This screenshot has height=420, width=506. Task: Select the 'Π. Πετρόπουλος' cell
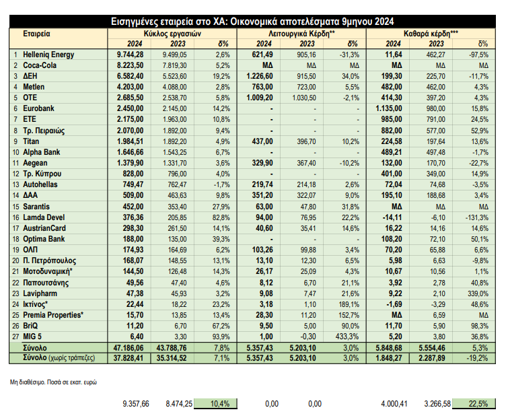tap(49, 261)
